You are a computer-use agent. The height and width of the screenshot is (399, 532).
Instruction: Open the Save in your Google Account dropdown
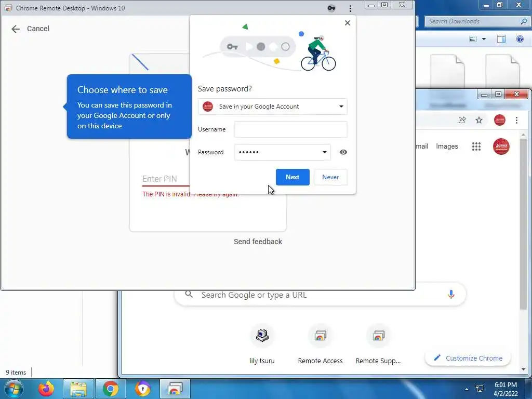(272, 107)
